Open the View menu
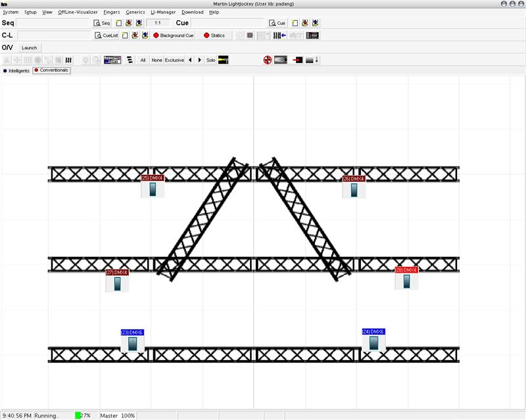Image resolution: width=526 pixels, height=420 pixels. (x=47, y=12)
